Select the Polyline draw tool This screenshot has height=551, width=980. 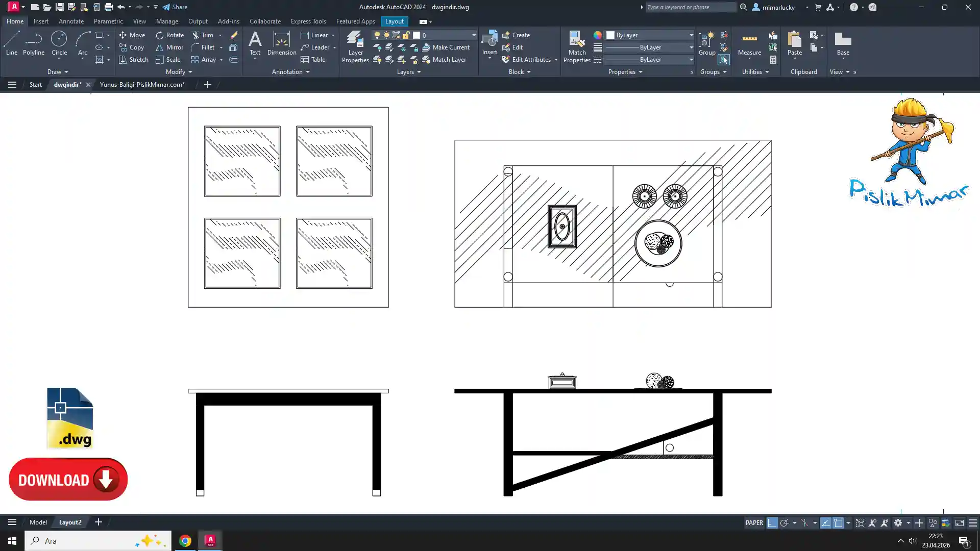click(33, 43)
